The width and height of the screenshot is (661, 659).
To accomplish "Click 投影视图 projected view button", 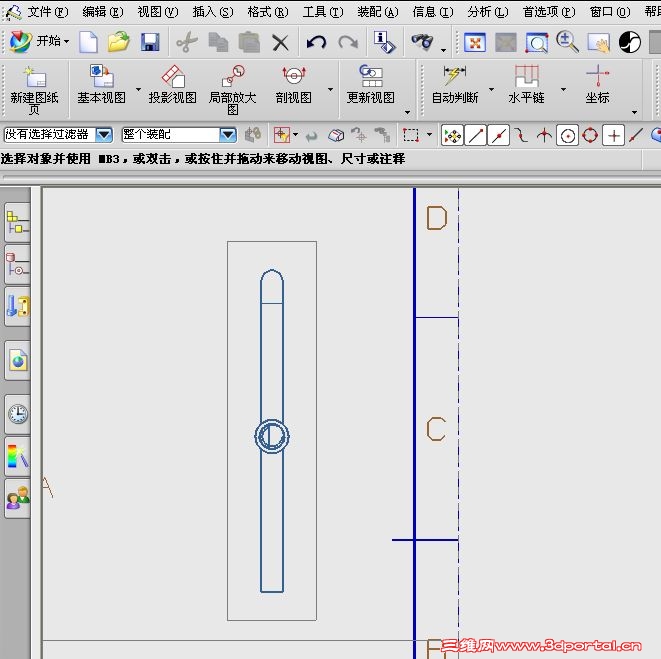I will pyautogui.click(x=172, y=84).
